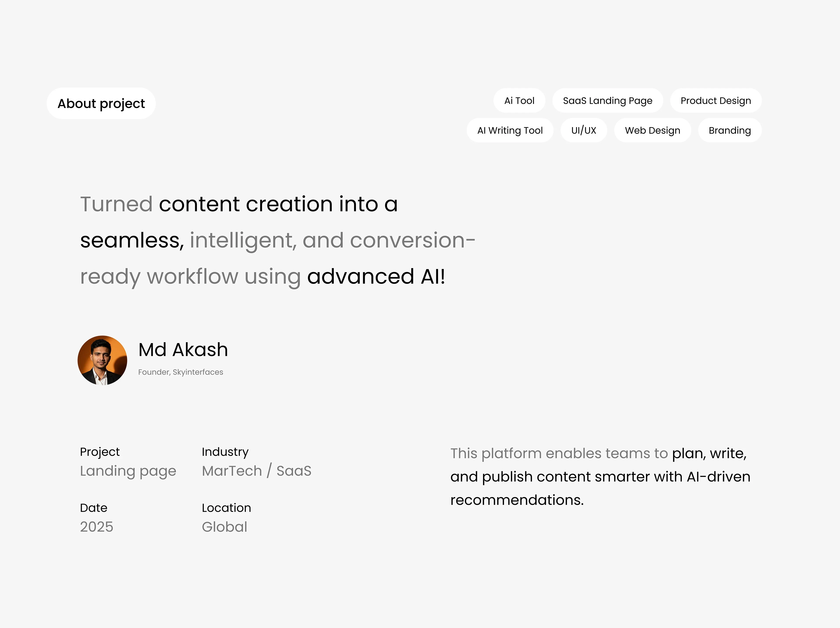
Task: Click the Landing page project value
Action: tap(128, 471)
